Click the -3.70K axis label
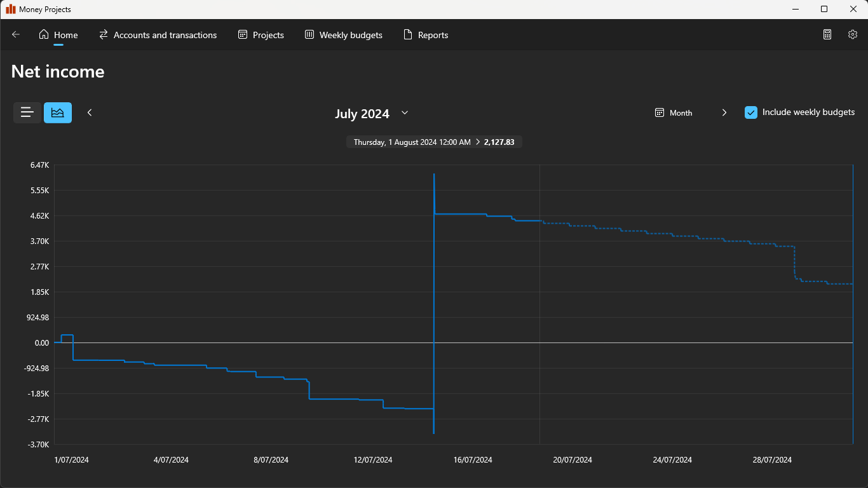 pyautogui.click(x=39, y=445)
